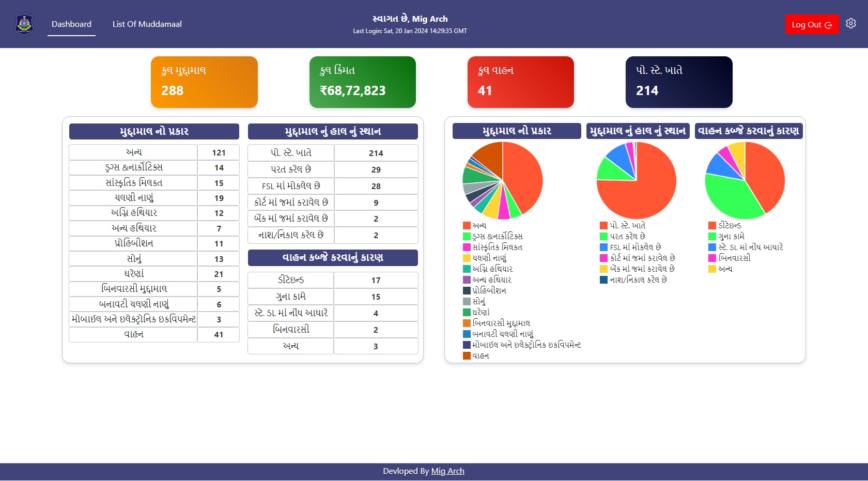Select the dark navy card showing 214
This screenshot has height=481, width=868.
coord(678,82)
